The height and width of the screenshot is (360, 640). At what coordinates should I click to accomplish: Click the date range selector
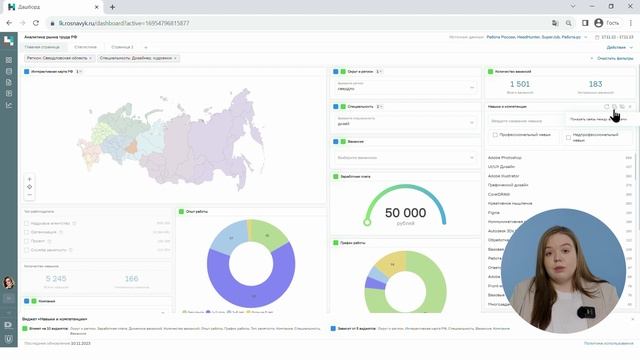pos(614,37)
